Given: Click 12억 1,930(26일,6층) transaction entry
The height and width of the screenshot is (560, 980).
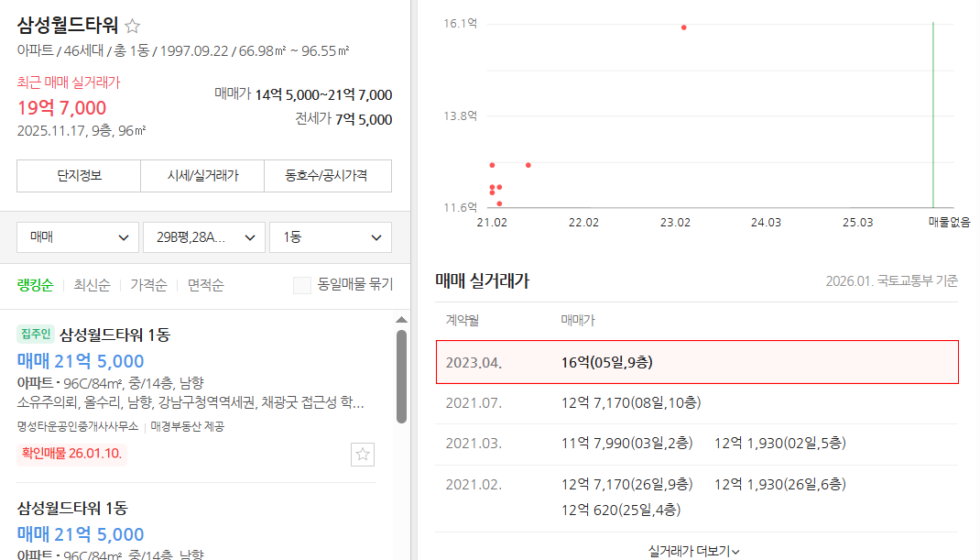Looking at the screenshot, I should tap(780, 484).
